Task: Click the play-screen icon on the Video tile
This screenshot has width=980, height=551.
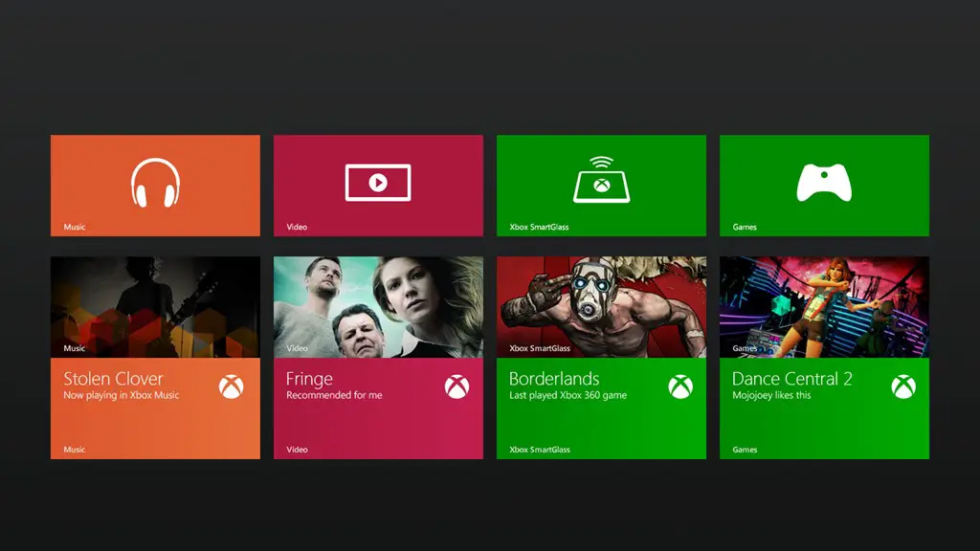Action: (x=378, y=183)
